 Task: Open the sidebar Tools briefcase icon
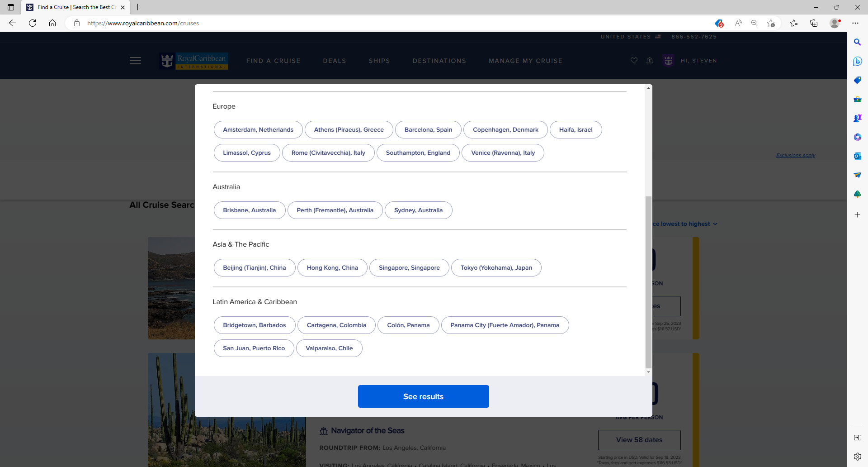(x=857, y=99)
